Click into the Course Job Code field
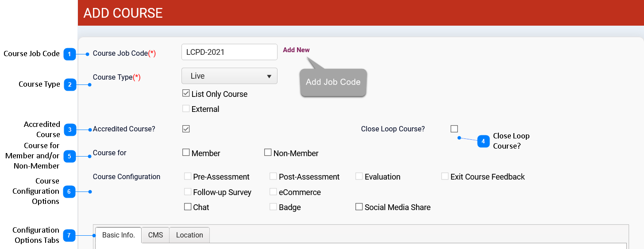This screenshot has height=249, width=644. pyautogui.click(x=229, y=52)
